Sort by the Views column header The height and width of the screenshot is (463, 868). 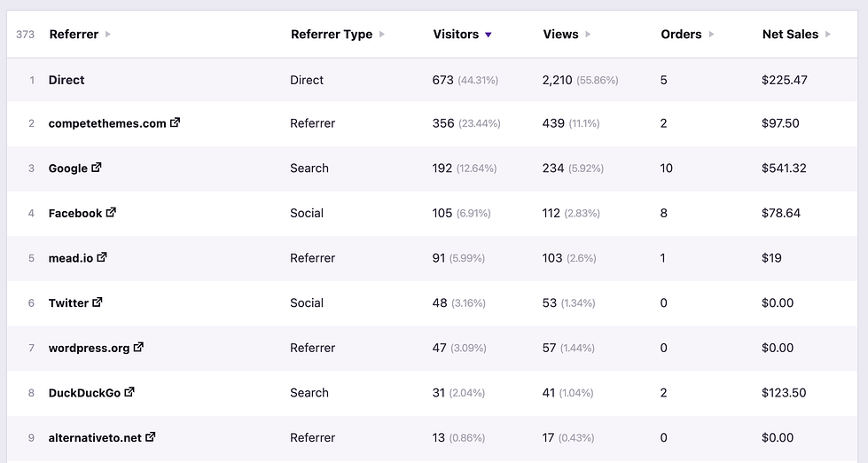(x=560, y=35)
